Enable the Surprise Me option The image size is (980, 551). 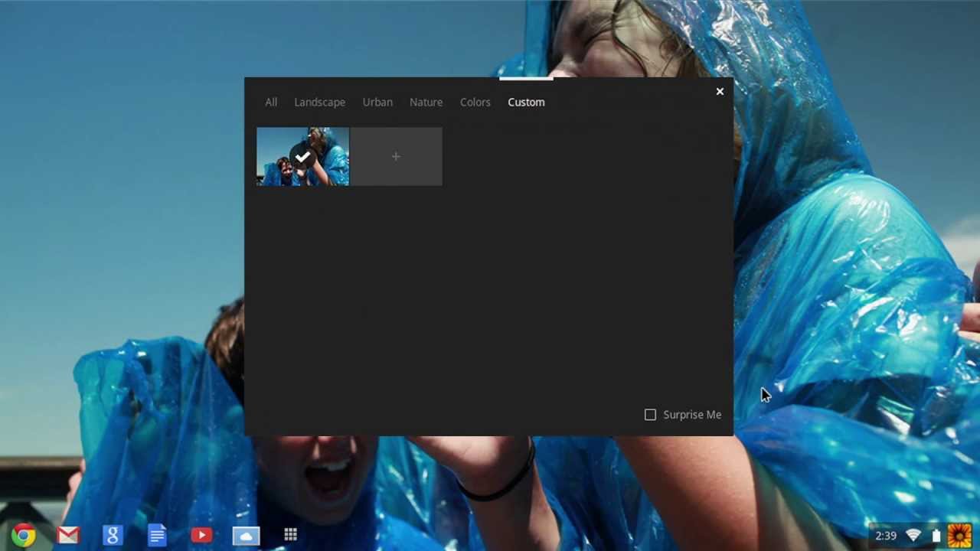(650, 414)
